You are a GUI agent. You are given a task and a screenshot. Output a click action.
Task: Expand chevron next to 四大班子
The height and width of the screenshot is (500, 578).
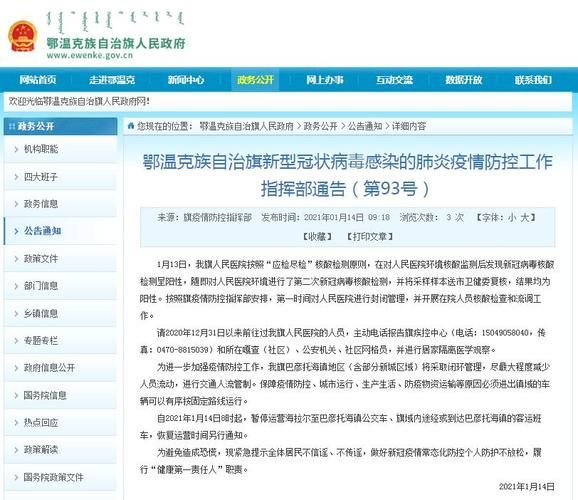pos(16,177)
